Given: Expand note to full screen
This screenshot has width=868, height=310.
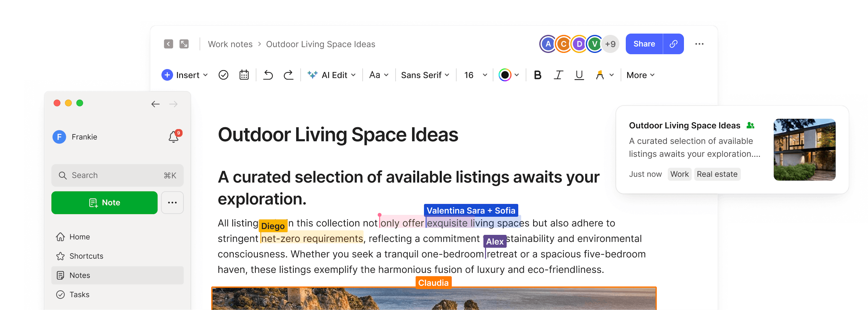Looking at the screenshot, I should click(184, 44).
